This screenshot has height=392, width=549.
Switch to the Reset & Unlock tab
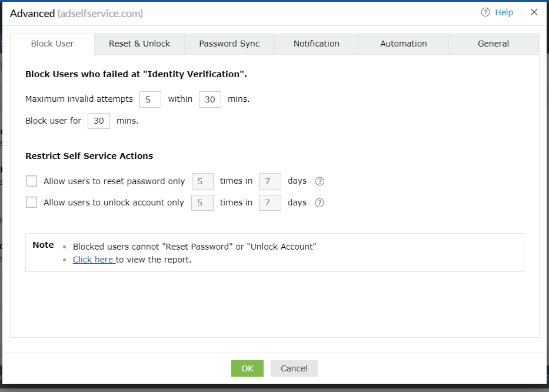139,44
